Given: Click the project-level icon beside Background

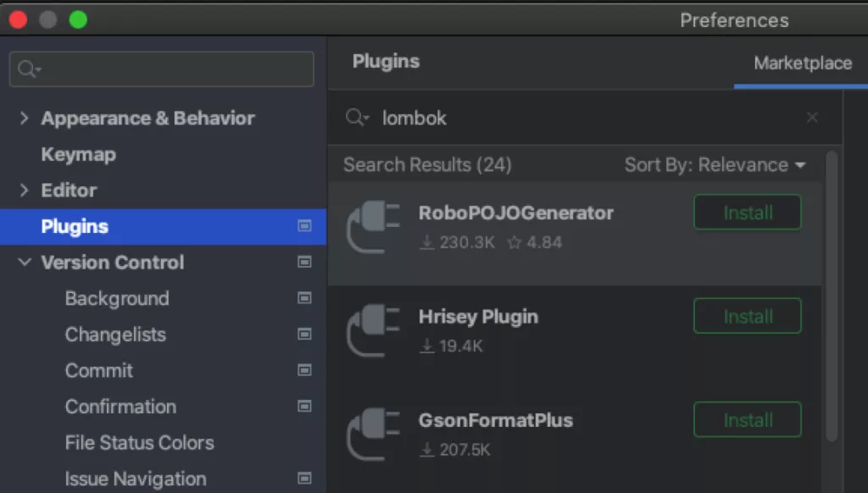Looking at the screenshot, I should coord(304,298).
